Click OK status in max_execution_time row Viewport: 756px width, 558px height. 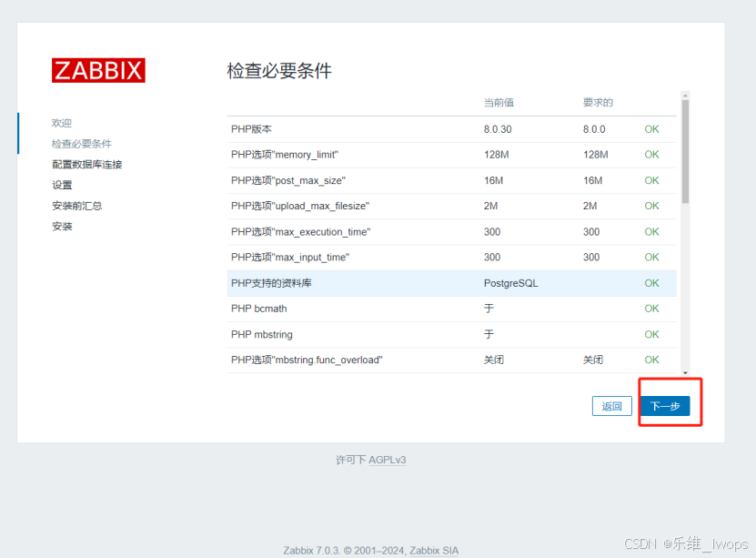[x=651, y=232]
